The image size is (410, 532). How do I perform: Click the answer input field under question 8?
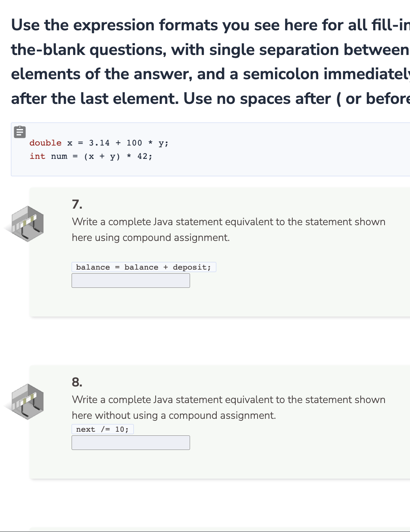131,442
